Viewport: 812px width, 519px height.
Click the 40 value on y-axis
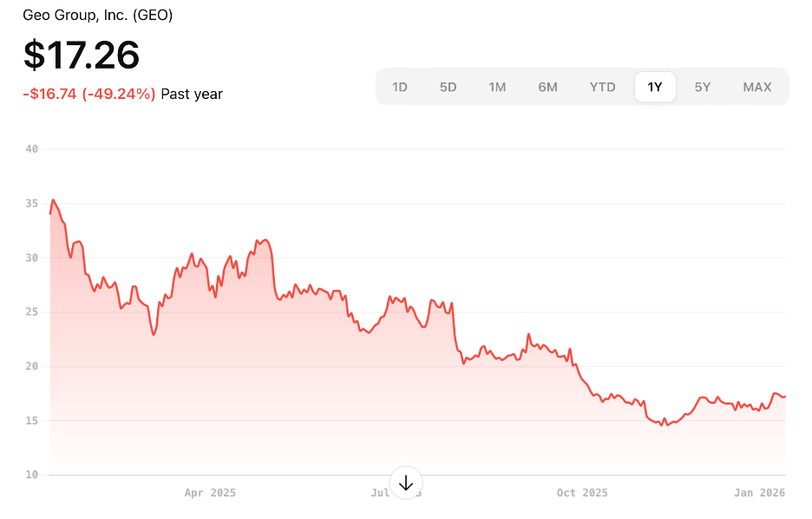pos(32,149)
